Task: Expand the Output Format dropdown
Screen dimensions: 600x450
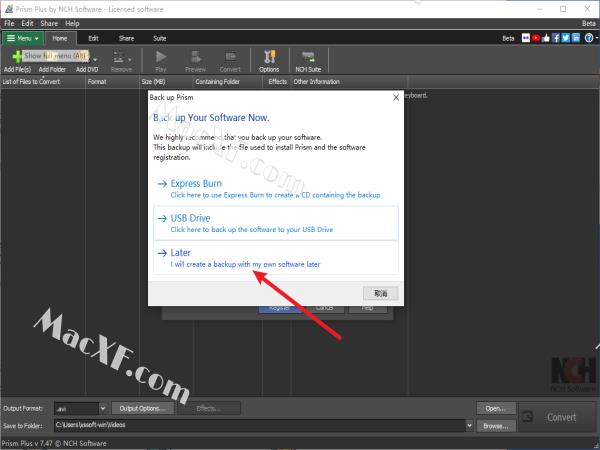Action: pyautogui.click(x=103, y=408)
